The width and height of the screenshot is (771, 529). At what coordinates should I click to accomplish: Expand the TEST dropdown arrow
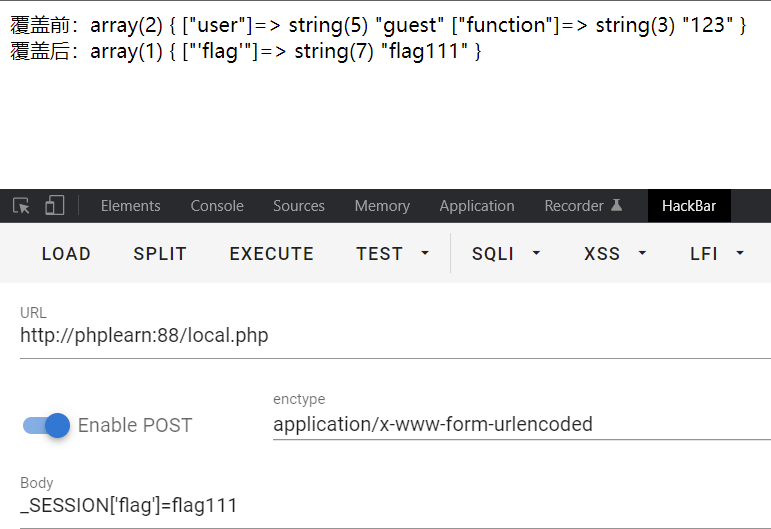click(x=425, y=254)
